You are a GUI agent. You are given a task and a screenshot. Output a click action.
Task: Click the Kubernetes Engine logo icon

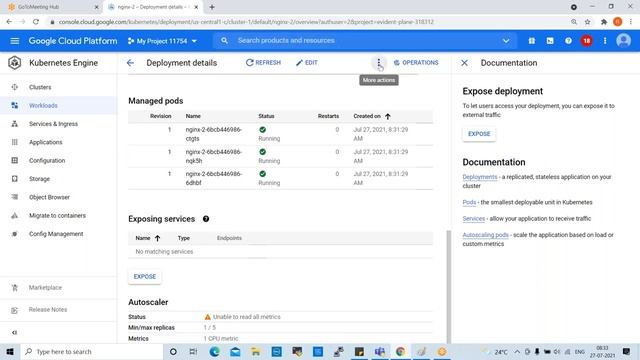(x=15, y=63)
